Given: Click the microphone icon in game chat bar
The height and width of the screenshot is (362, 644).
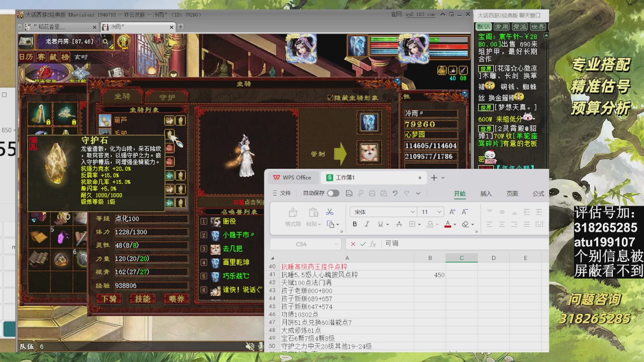Looking at the screenshot, I should click(x=260, y=346).
